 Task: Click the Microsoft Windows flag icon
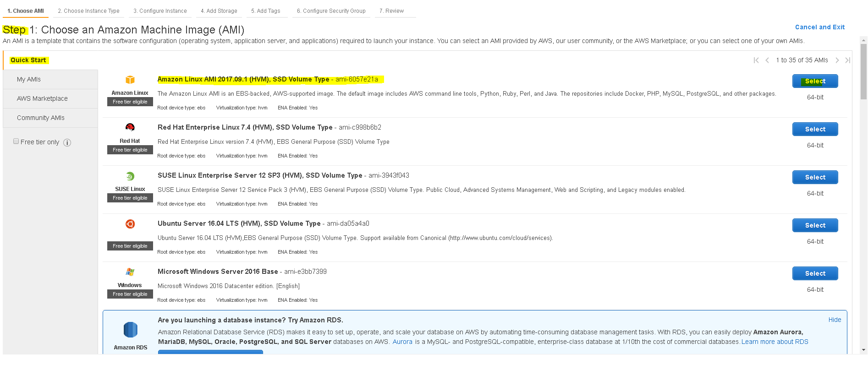(130, 272)
